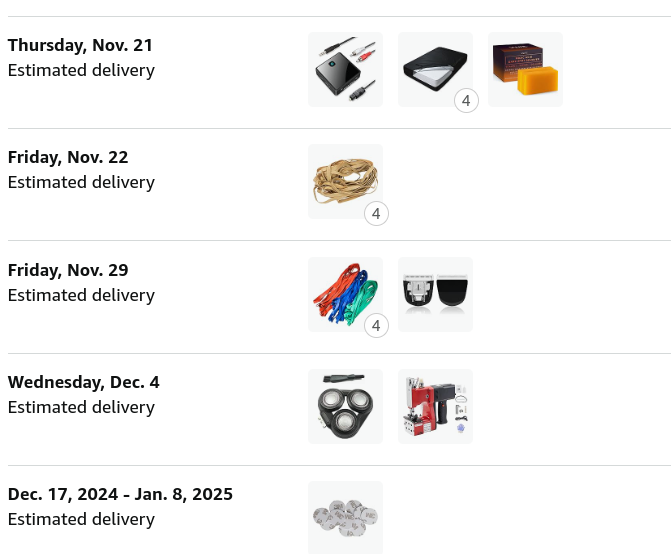Click quantity badge on rubber bands
The width and height of the screenshot is (671, 554).
coord(376,213)
